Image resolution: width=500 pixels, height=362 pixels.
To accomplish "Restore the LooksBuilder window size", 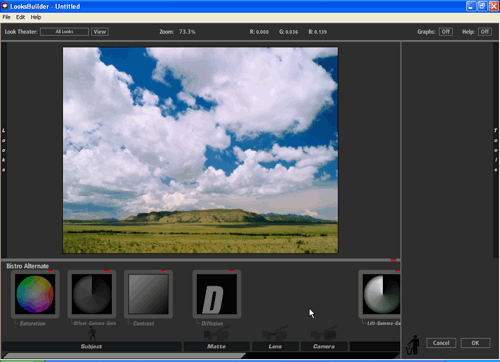I will pos(482,6).
